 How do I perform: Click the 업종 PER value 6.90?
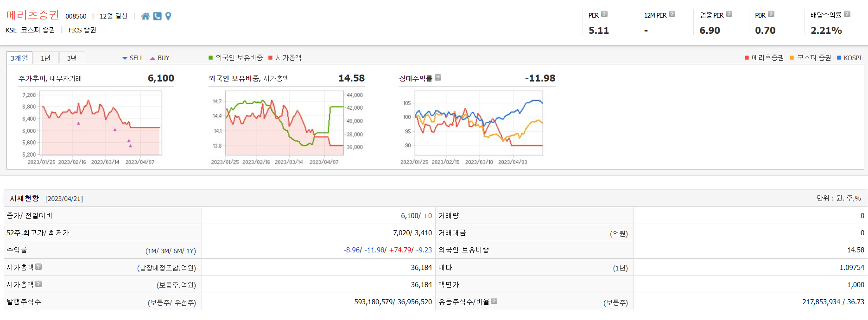click(x=710, y=31)
